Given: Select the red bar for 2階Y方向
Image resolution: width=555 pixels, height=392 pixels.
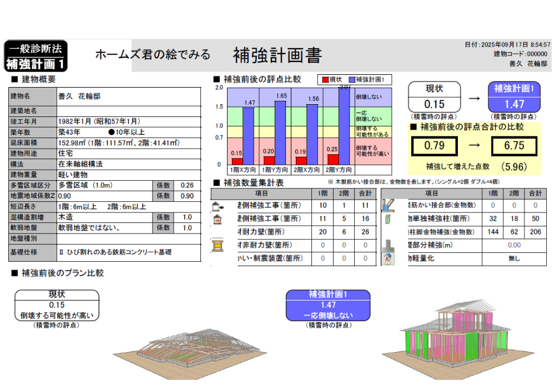Looking at the screenshot, I should [332, 160].
